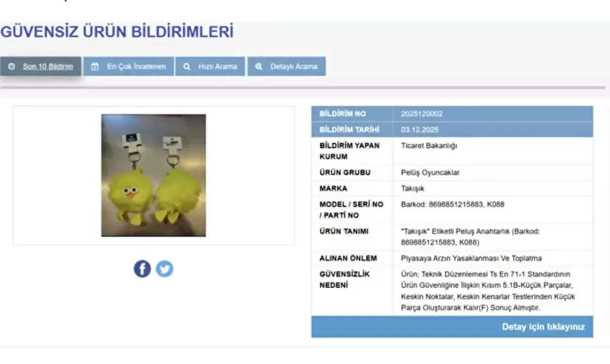The height and width of the screenshot is (364, 610).
Task: Switch to the En Çok İncelenen tab
Action: coord(136,67)
